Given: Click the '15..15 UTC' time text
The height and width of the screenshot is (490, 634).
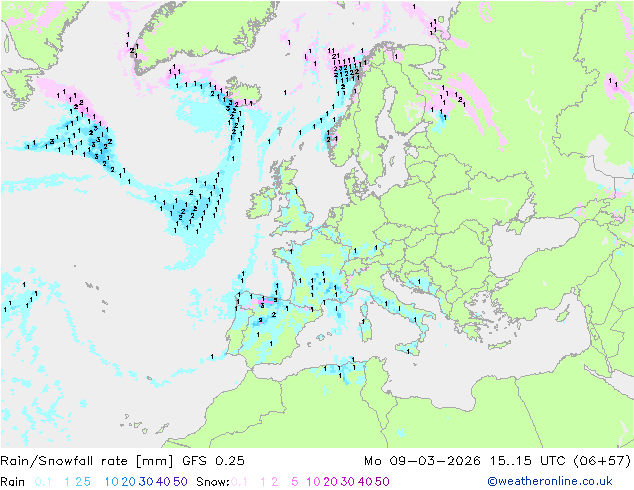Looking at the screenshot, I should coord(528,461).
